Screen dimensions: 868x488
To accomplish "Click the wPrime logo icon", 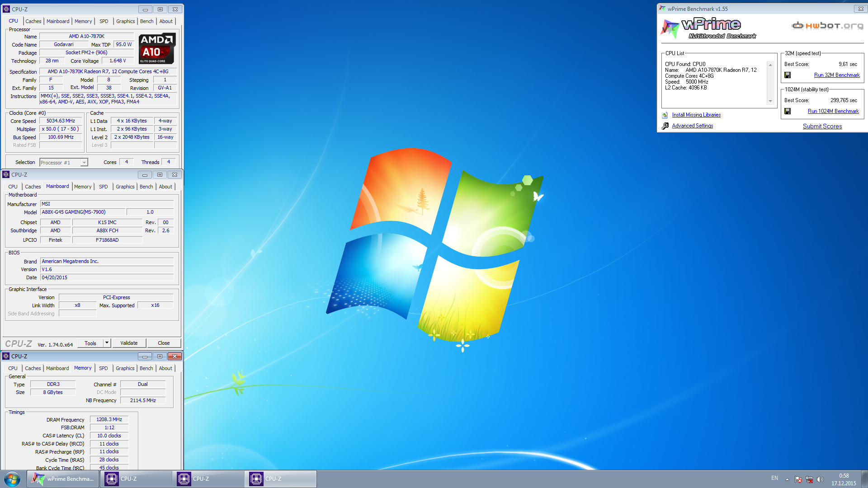I will coord(670,28).
